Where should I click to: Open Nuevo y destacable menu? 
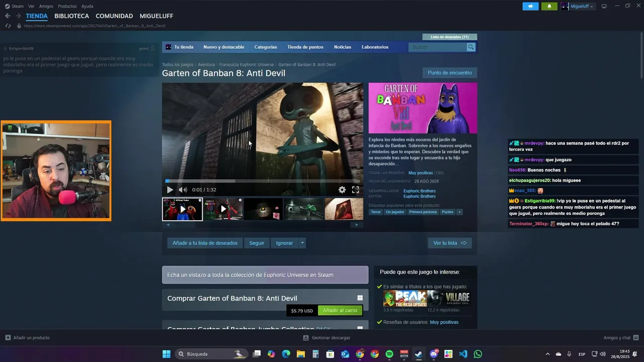224,47
